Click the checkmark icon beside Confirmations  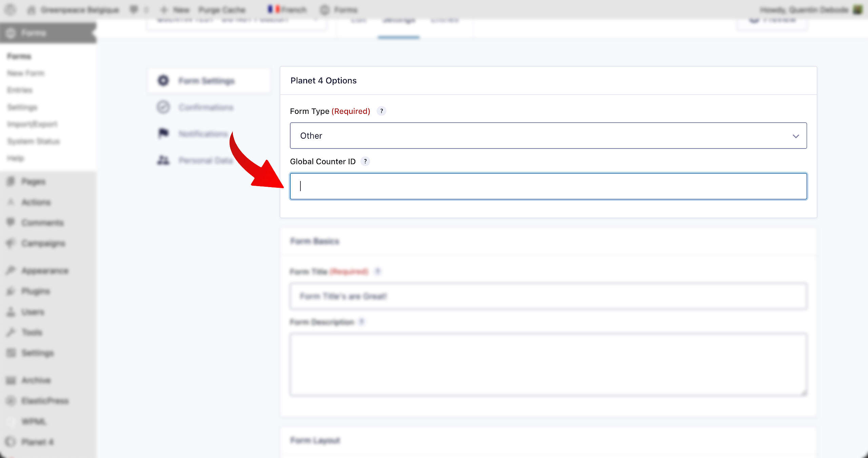tap(163, 107)
